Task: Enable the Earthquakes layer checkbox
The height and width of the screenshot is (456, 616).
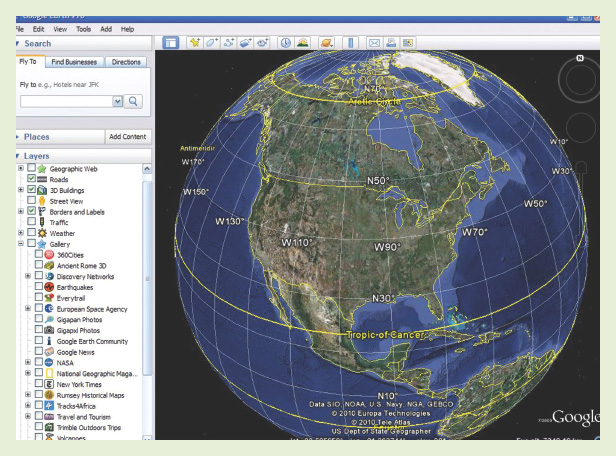Action: click(x=39, y=286)
